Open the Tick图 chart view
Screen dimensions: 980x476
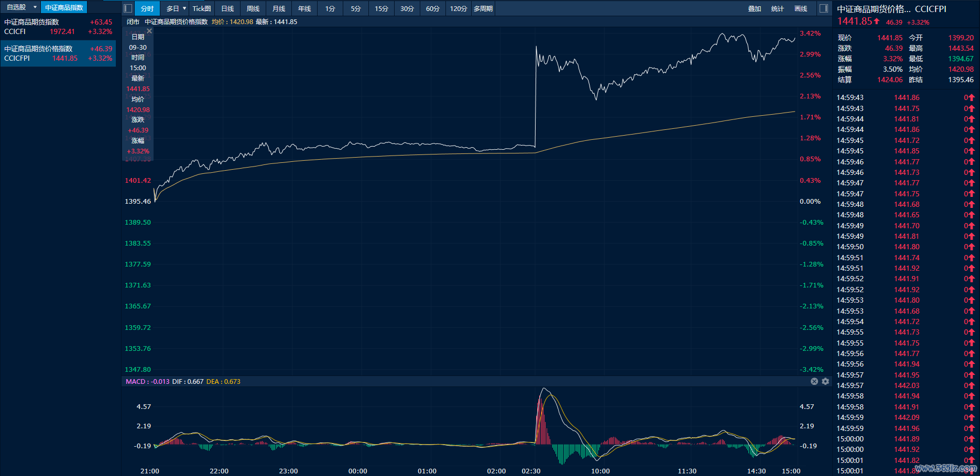coord(202,8)
